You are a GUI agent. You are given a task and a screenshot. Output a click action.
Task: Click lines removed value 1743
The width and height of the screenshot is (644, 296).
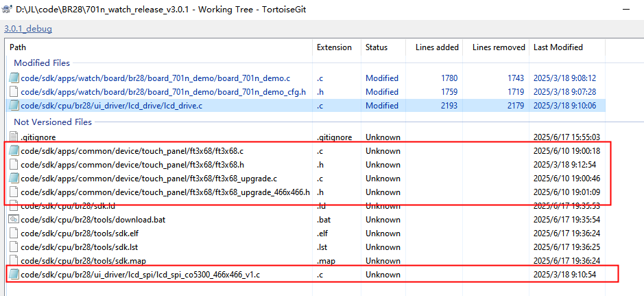[515, 78]
